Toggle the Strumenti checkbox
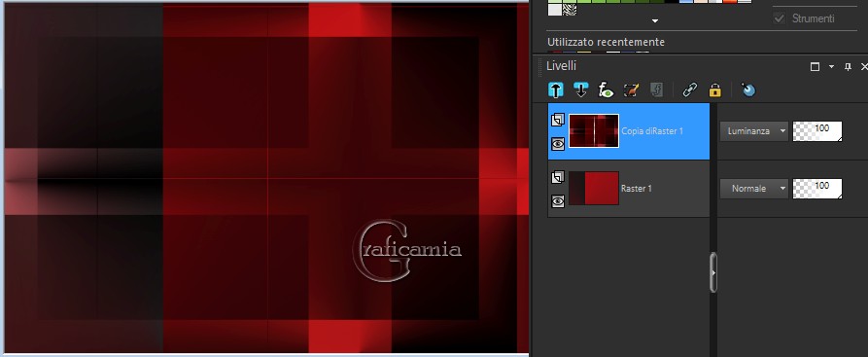Screen dimensions: 868x357 [779, 18]
